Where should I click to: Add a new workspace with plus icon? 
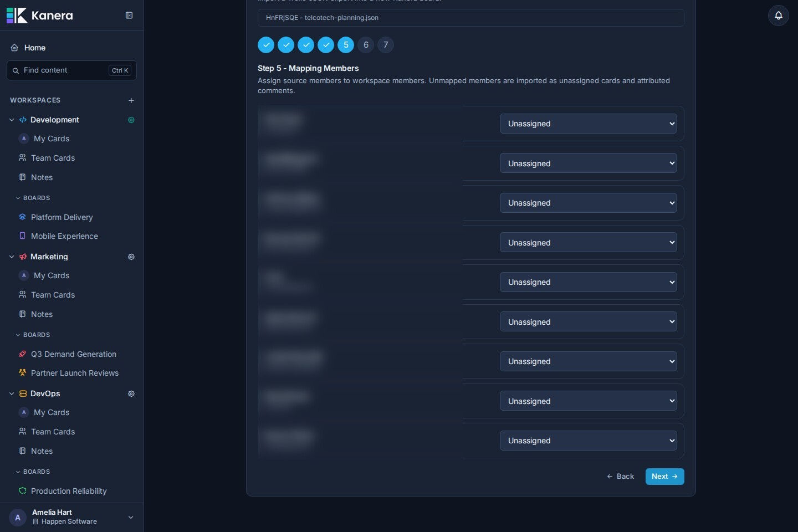click(x=131, y=100)
